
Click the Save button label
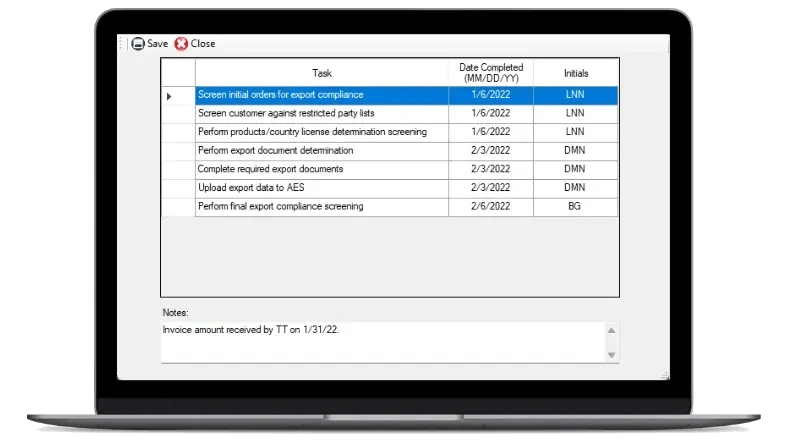tap(158, 44)
